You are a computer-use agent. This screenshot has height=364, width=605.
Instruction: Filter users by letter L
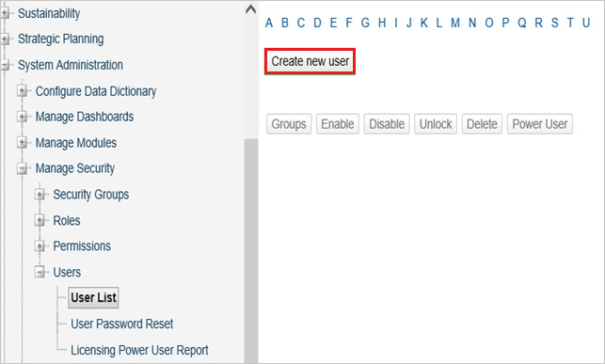(x=439, y=24)
